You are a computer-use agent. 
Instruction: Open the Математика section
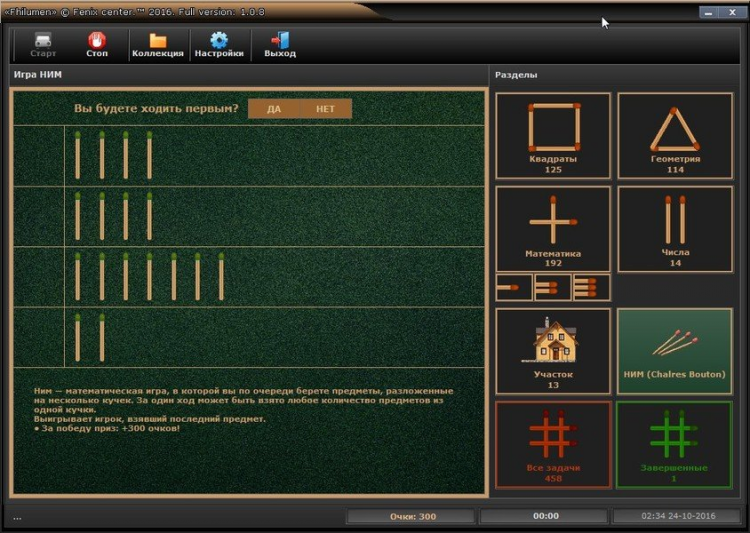553,229
